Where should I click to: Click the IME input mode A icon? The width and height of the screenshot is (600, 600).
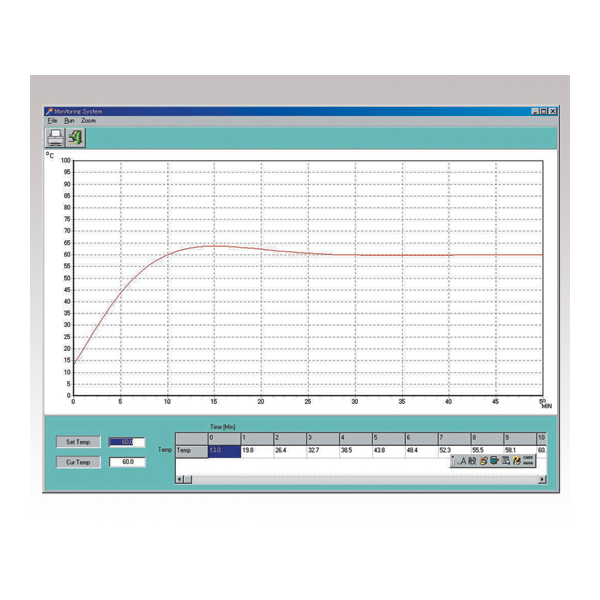463,461
